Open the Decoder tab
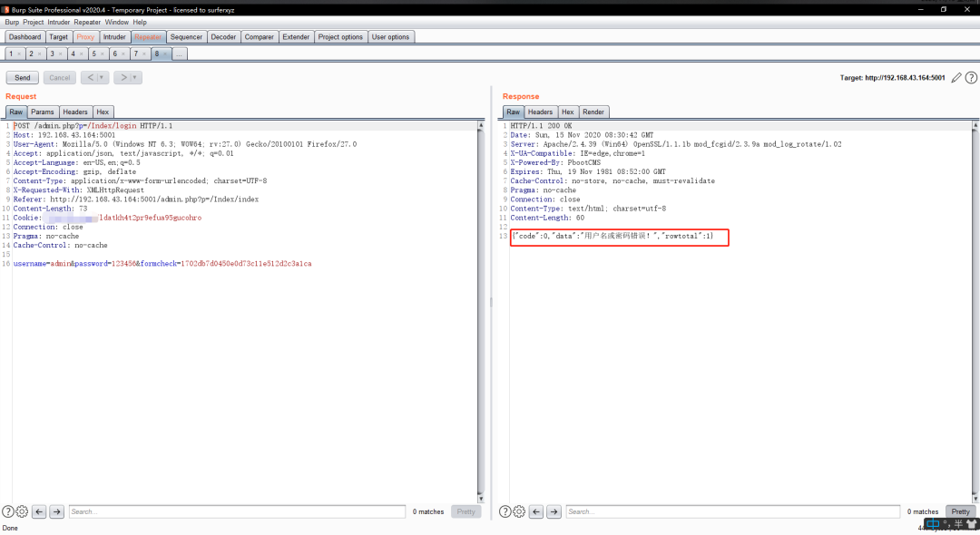This screenshot has height=535, width=980. [223, 37]
